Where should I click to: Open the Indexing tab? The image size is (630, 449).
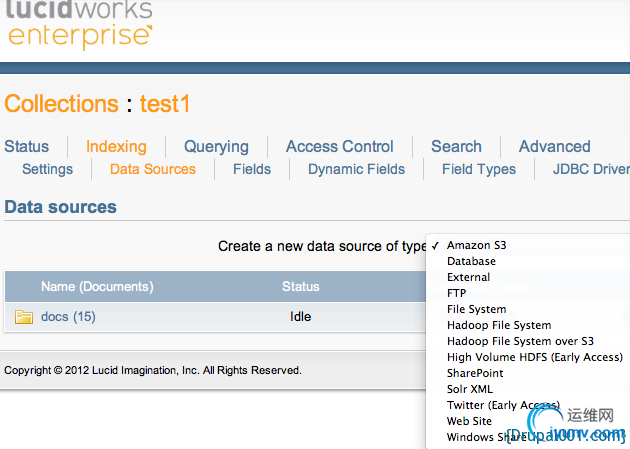(116, 147)
